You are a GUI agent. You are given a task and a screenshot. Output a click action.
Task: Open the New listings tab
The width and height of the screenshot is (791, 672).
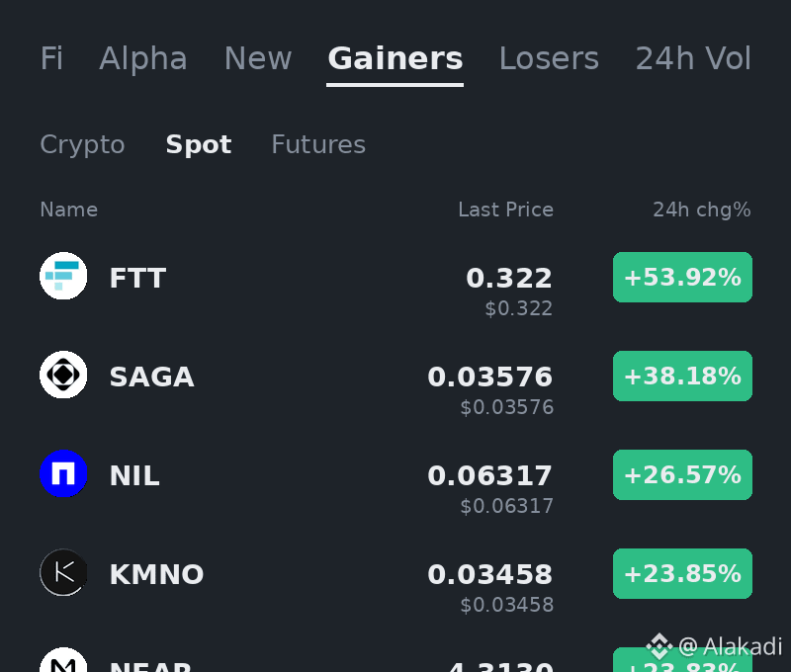click(258, 58)
